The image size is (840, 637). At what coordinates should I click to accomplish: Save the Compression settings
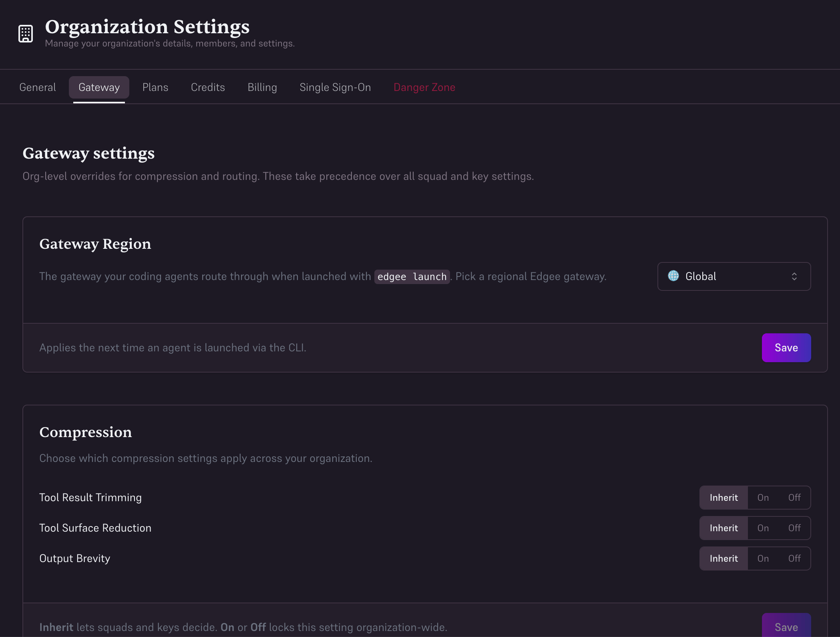[786, 627]
